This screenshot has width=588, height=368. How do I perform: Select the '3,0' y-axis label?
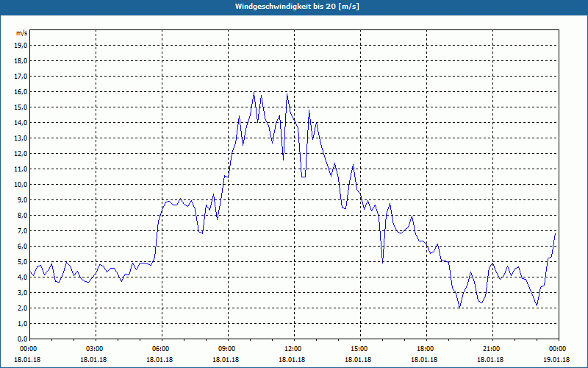coord(22,292)
